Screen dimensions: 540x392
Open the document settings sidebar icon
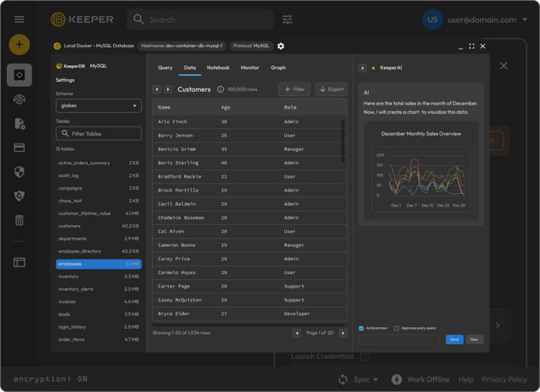click(x=19, y=124)
